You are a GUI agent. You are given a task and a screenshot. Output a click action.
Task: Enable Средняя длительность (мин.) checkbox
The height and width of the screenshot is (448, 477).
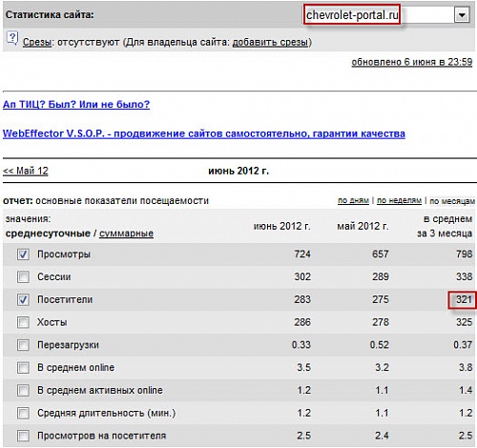click(x=23, y=413)
